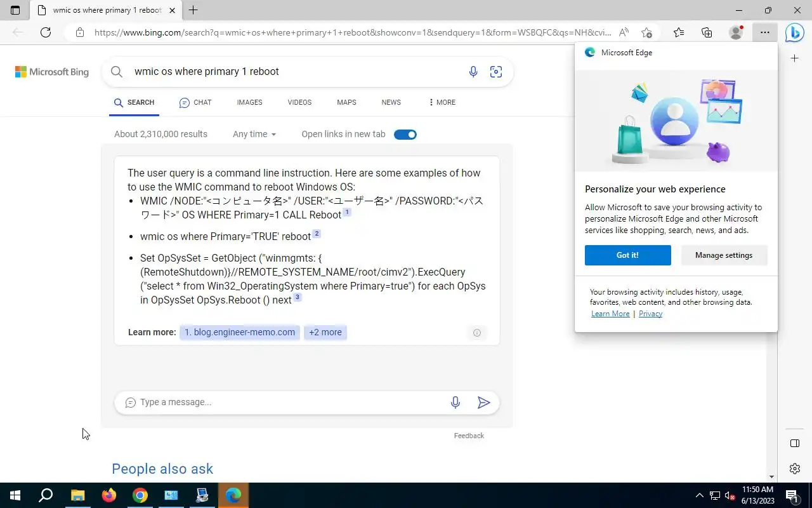Switch to the IMAGES tab
Image resolution: width=812 pixels, height=508 pixels.
pos(249,102)
